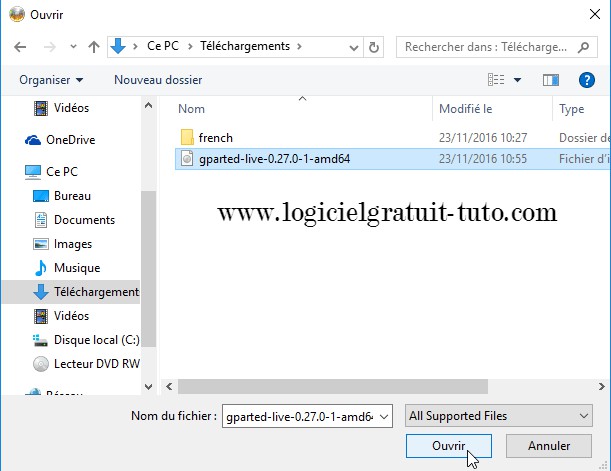
Task: Select 'Téléchargements' in the address breadcrumb
Action: 245,46
